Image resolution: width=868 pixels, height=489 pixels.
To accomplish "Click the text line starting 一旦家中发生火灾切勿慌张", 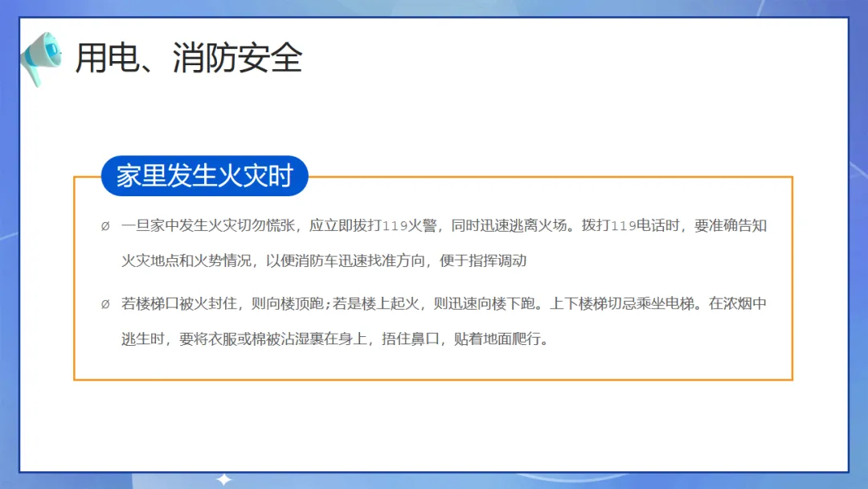I will pyautogui.click(x=444, y=225).
